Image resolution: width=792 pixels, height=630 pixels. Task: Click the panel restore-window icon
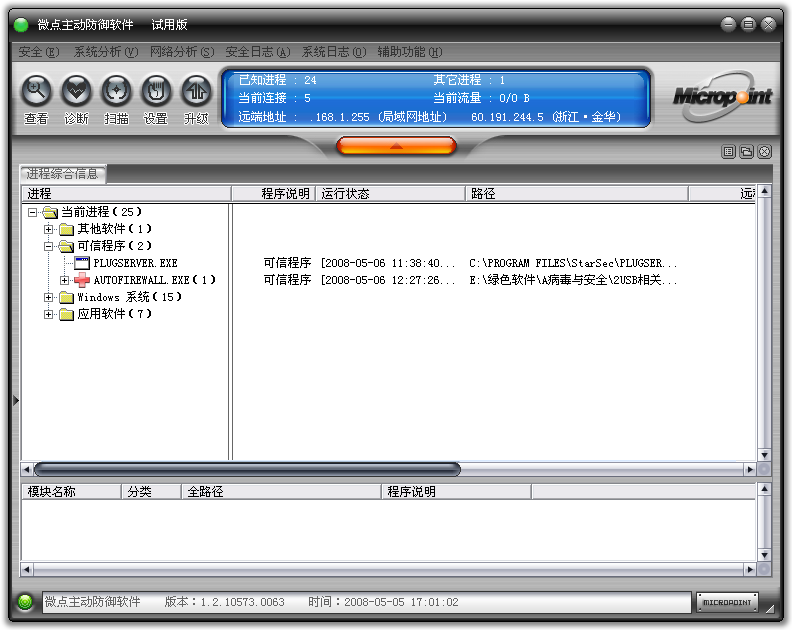(747, 152)
